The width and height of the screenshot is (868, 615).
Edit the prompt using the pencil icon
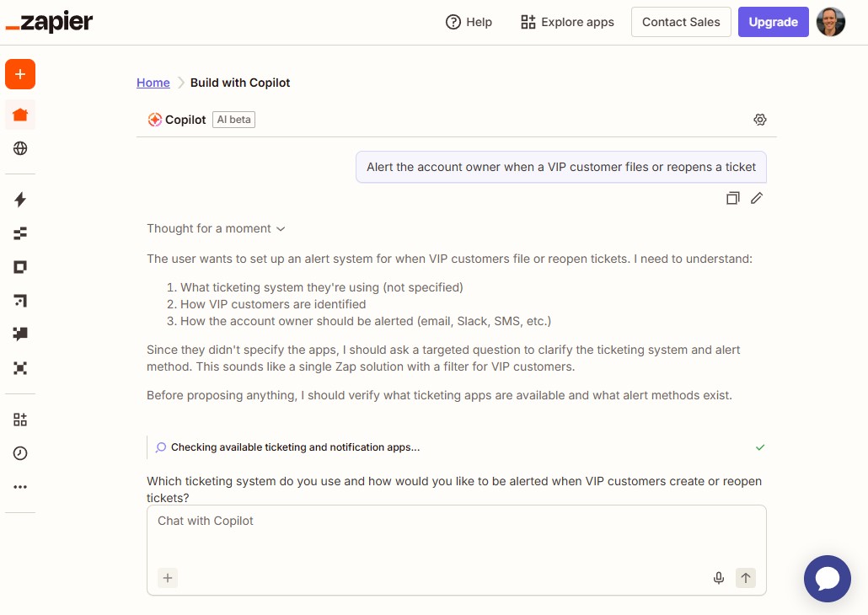tap(756, 198)
